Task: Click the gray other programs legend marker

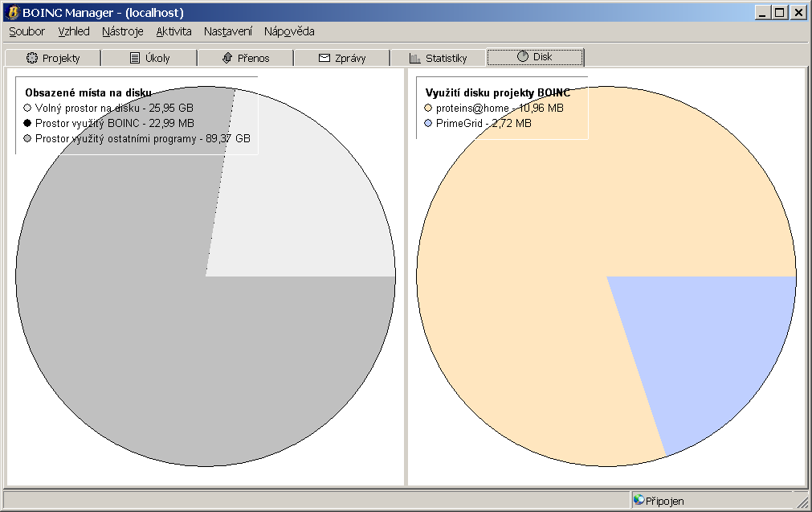Action: click(x=27, y=138)
